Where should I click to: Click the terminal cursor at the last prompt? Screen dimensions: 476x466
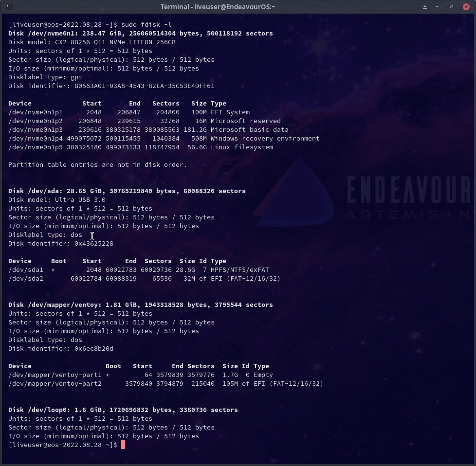pyautogui.click(x=123, y=445)
